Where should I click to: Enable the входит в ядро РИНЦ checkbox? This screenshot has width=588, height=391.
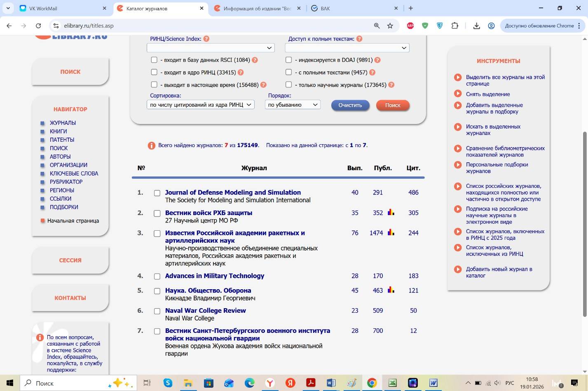click(x=154, y=72)
